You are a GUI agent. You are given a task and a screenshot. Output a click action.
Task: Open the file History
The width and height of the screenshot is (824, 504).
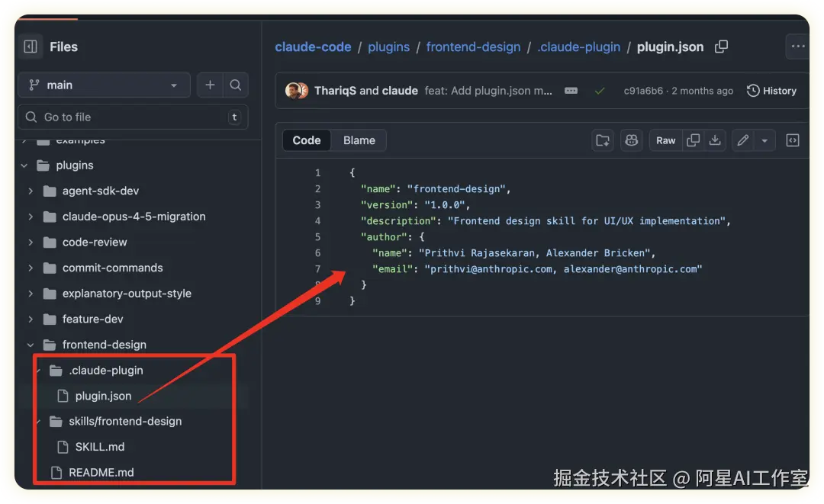(x=771, y=91)
